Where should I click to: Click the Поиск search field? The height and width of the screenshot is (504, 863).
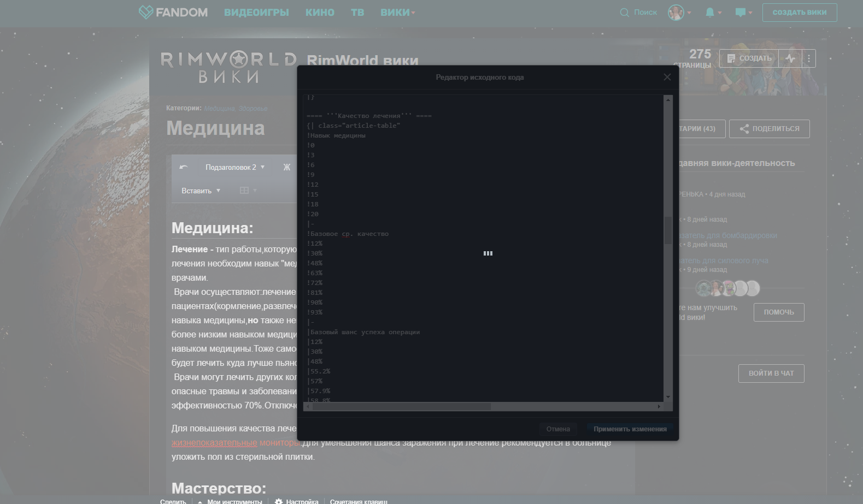(x=645, y=12)
